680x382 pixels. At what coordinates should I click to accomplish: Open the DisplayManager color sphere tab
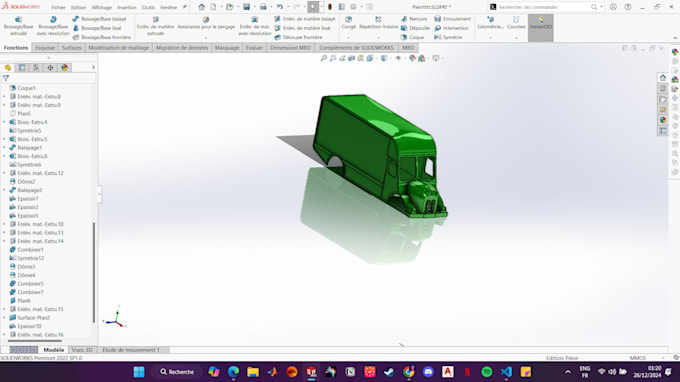pos(65,68)
